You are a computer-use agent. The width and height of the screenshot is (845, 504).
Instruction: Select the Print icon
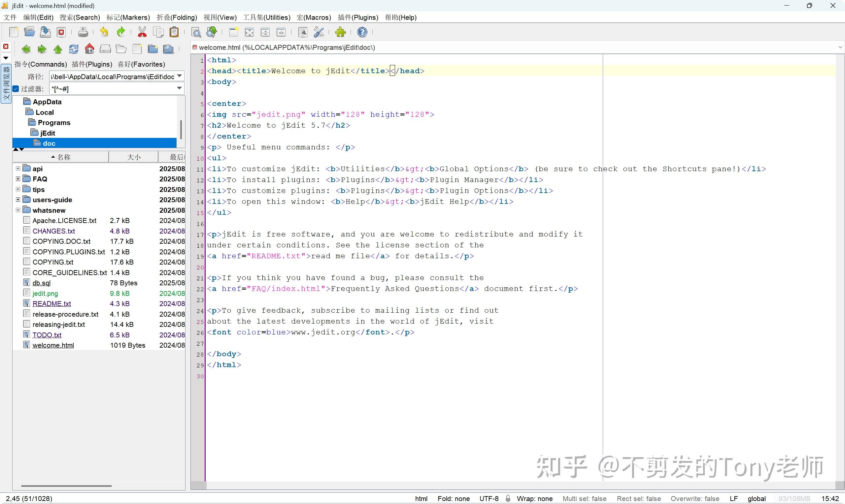tap(83, 32)
